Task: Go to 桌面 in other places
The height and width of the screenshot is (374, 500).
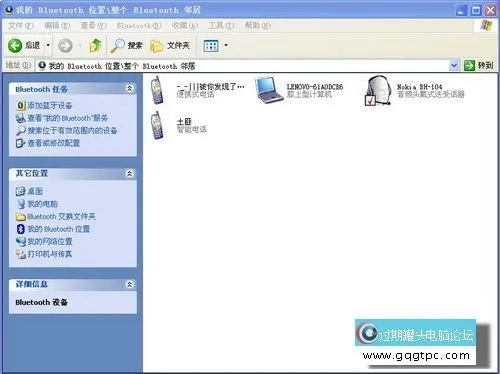Action: point(35,191)
